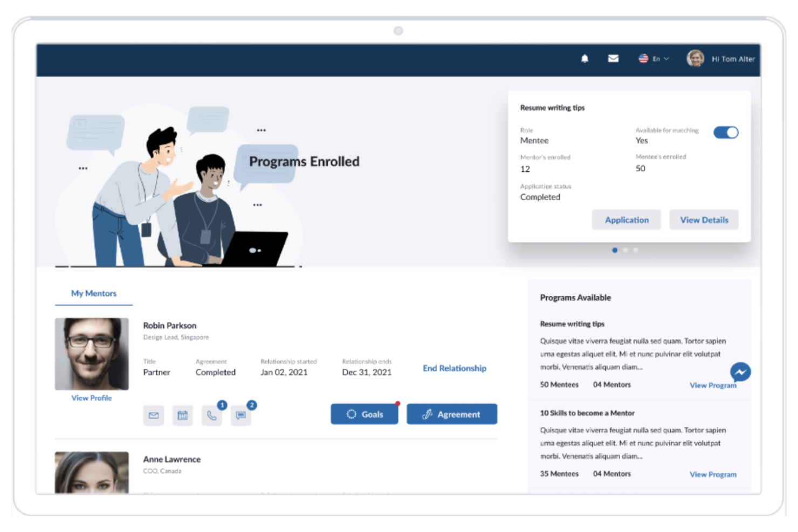798x532 pixels.
Task: Open messages via envelope in top bar
Action: pos(613,58)
